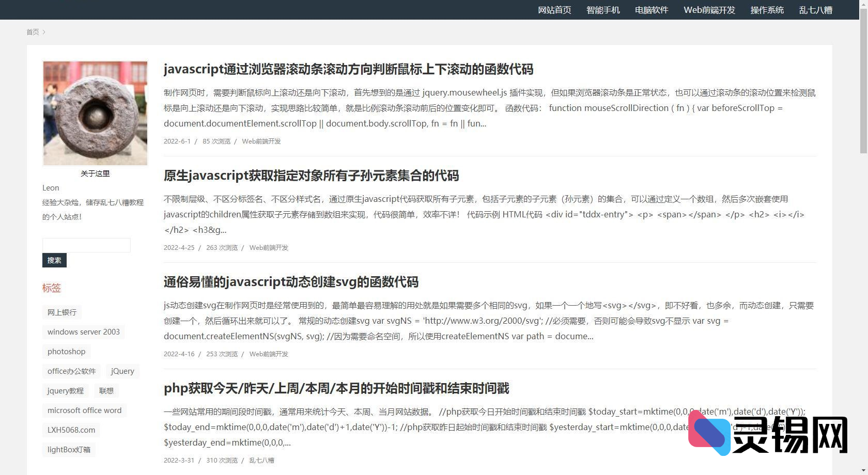Image resolution: width=868 pixels, height=475 pixels.
Task: Open the Web前端开发 navigation item
Action: click(x=708, y=9)
